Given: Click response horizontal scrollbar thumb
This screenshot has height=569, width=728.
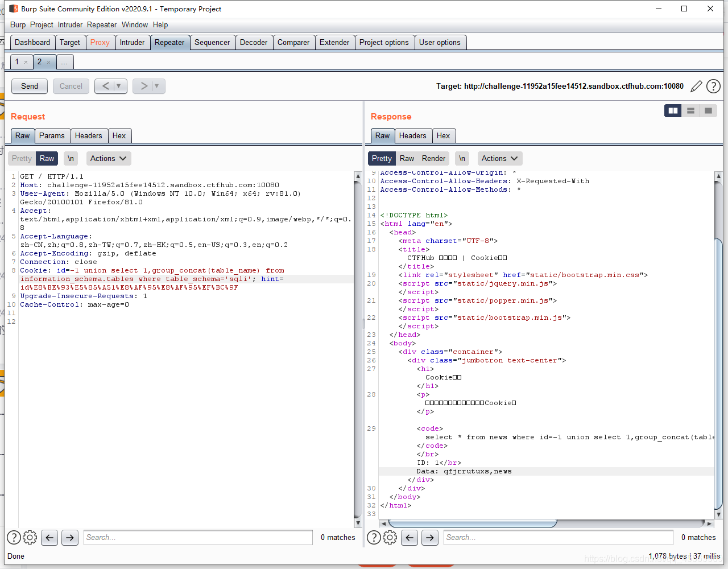Looking at the screenshot, I should [x=472, y=523].
